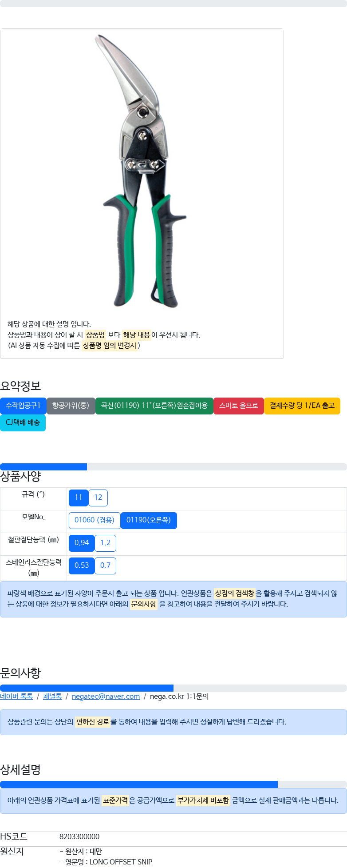347x868 pixels.
Task: Select model 01190(오른쪽)
Action: pos(149,520)
